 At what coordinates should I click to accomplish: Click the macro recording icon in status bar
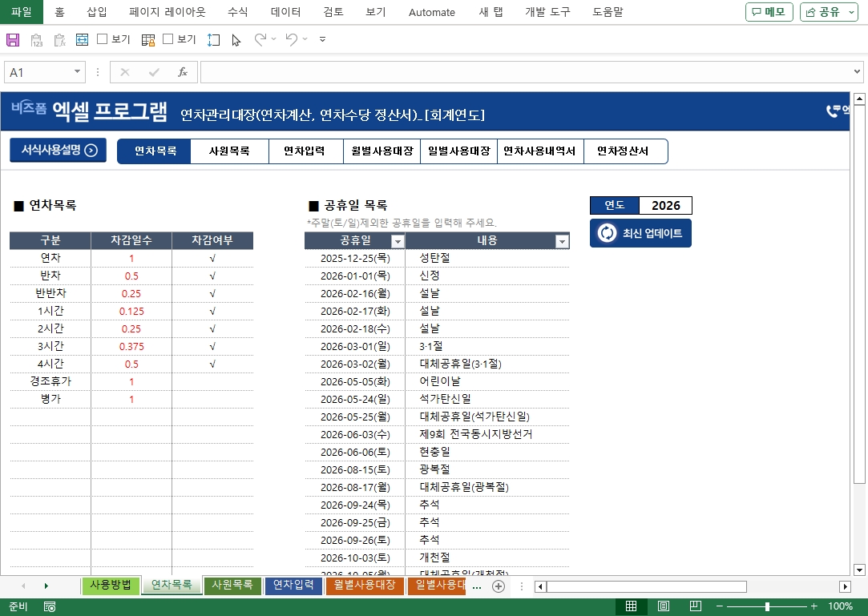coord(50,606)
